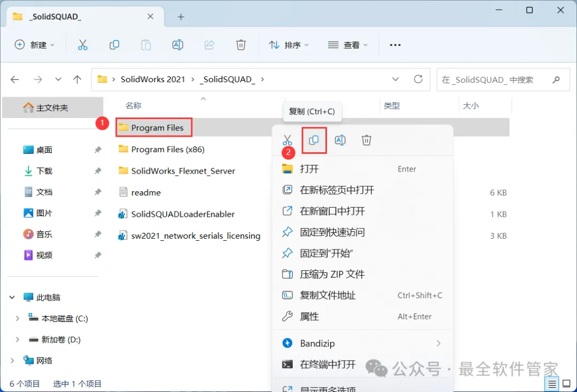Viewport: 577px width, 392px height.
Task: Choose 固定到快速访问
Action: (362, 232)
